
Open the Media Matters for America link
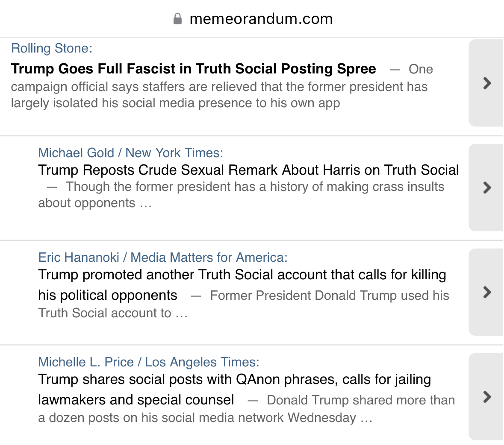(208, 258)
